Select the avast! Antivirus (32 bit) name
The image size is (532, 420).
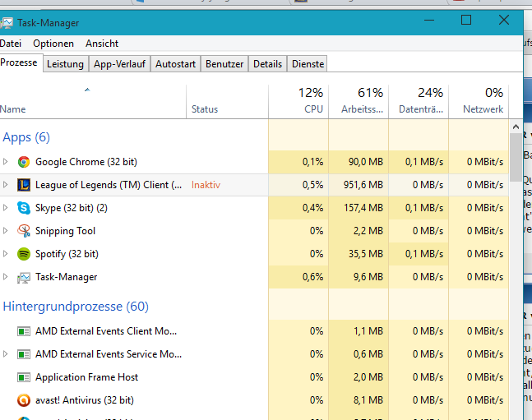point(85,400)
